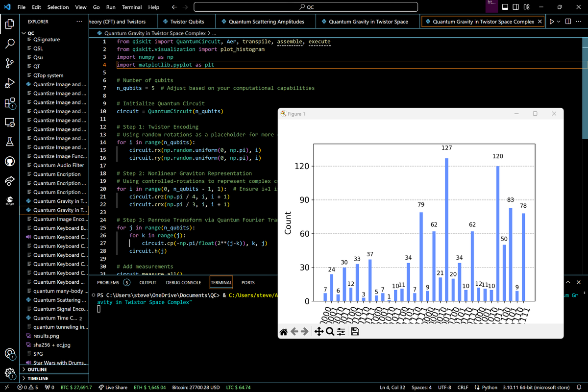Screen dimensions: 588x392
Task: Click Live Share in the status bar
Action: point(113,387)
